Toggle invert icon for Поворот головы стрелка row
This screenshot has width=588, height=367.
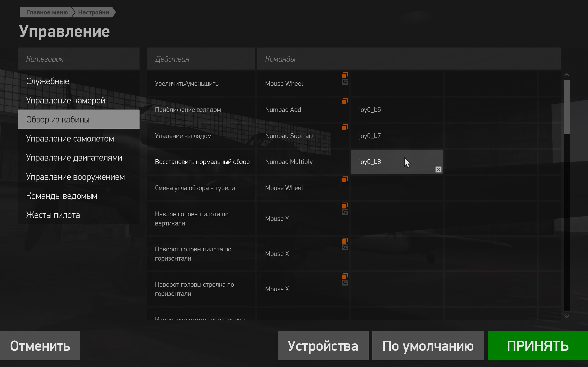point(345,283)
